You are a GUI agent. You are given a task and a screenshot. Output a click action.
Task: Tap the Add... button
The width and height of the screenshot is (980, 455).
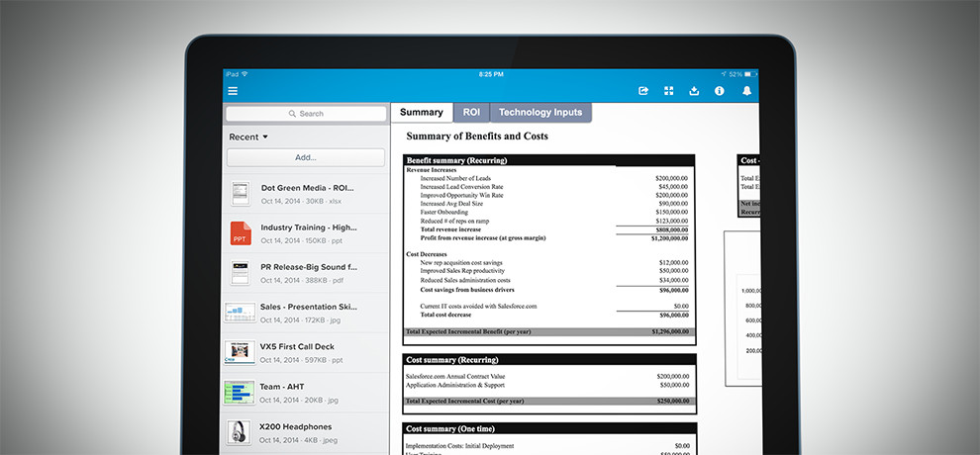click(x=306, y=157)
